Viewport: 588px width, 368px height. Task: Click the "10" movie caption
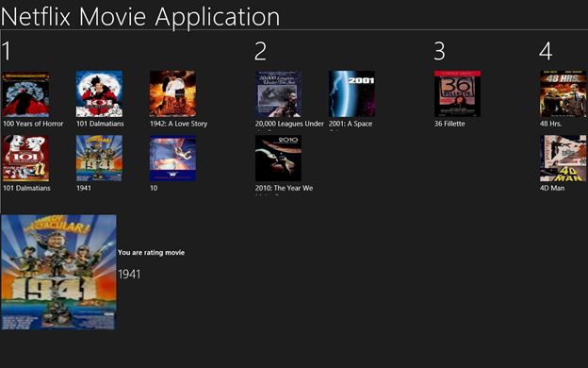[154, 188]
